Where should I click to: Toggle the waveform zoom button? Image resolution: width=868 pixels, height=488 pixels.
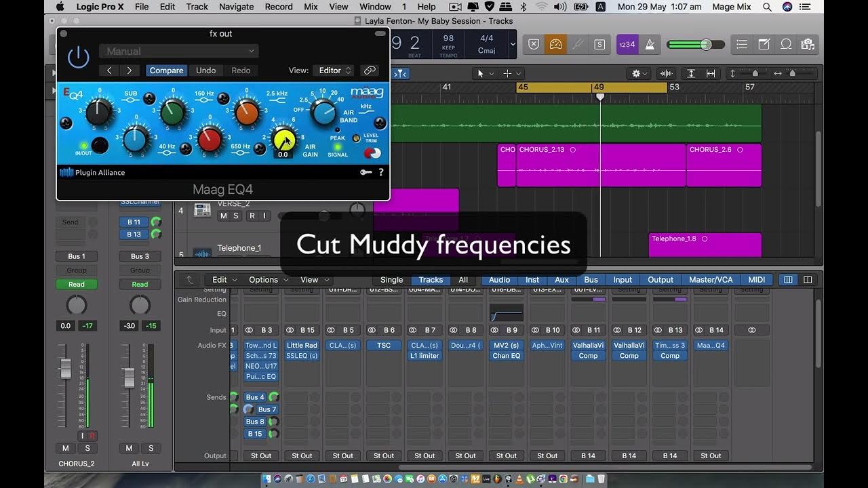point(666,73)
